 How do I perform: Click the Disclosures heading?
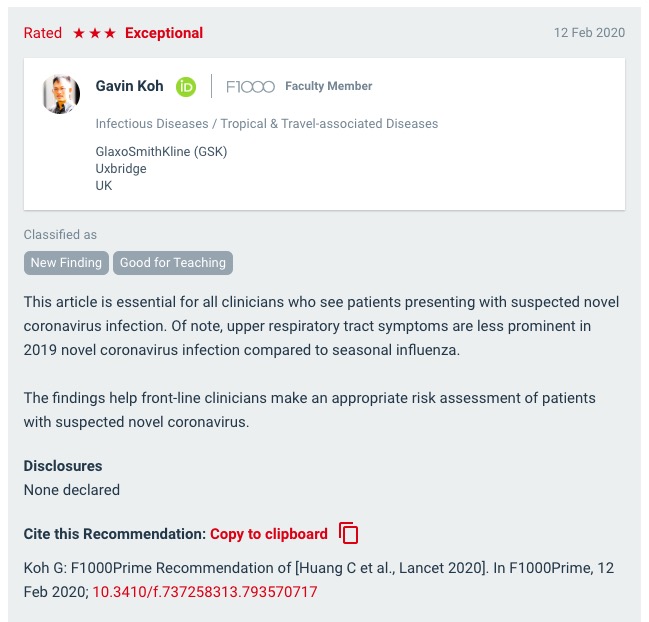63,466
